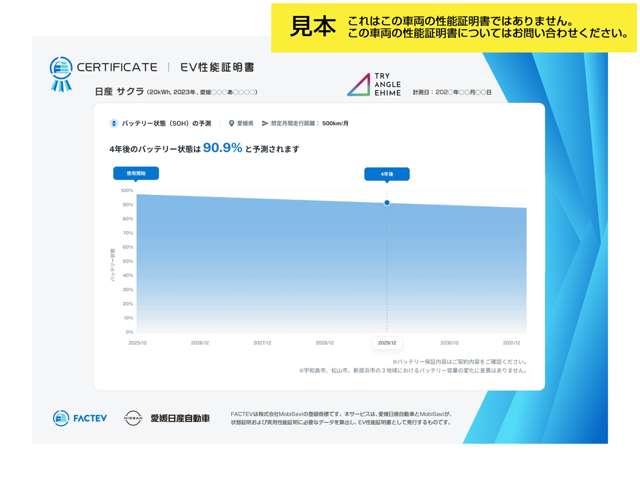Click the highlighted 2029/12 axis label

coord(386,342)
